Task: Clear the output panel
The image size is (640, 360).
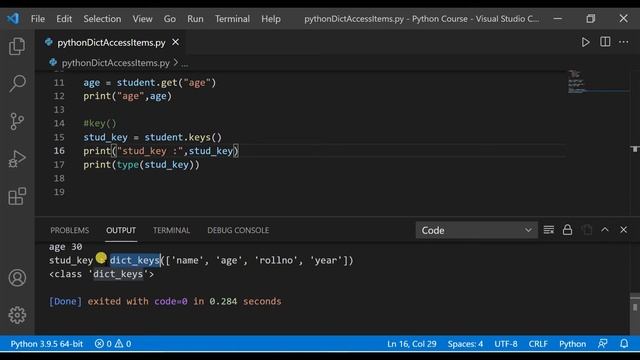Action: (x=549, y=230)
